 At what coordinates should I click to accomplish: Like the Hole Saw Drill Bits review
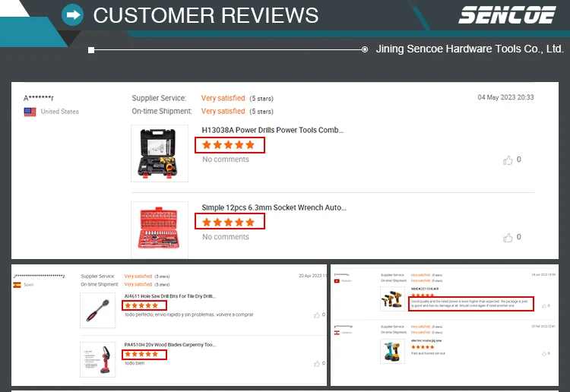[317, 315]
